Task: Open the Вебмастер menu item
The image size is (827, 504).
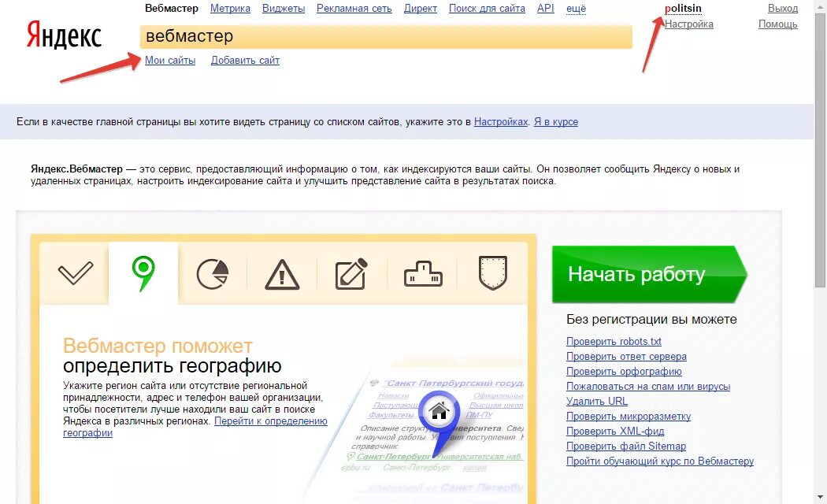Action: click(172, 9)
